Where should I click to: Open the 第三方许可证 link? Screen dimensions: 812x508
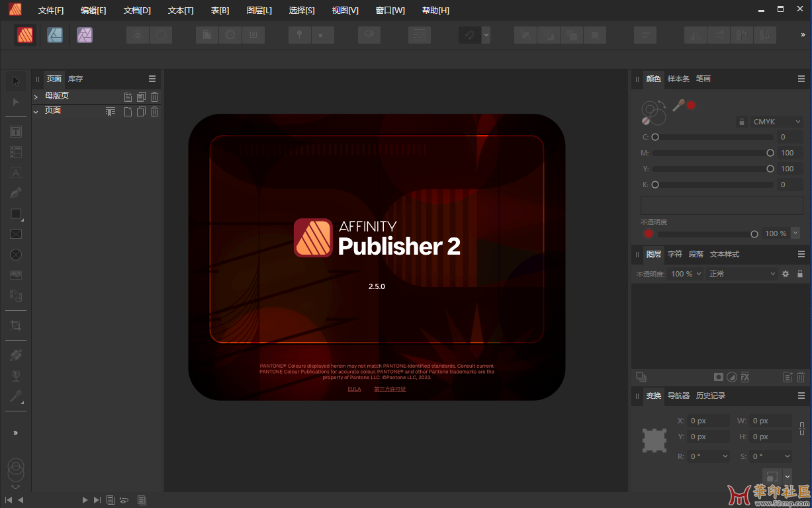pos(390,389)
